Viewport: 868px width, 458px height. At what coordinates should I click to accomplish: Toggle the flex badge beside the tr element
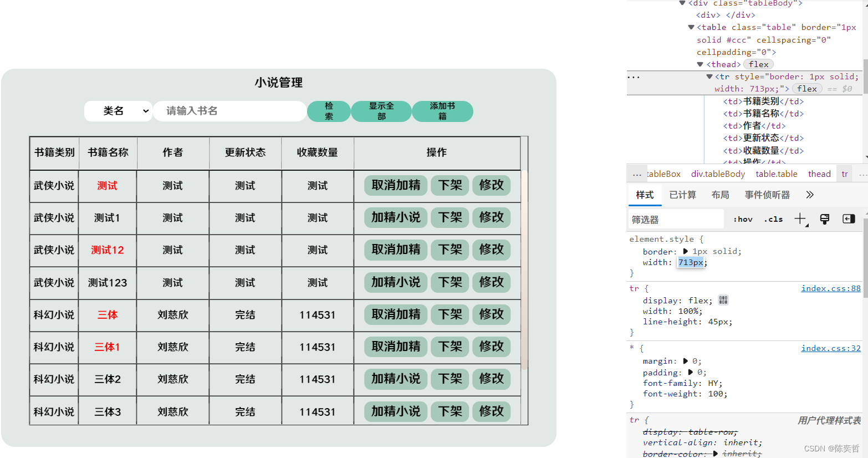(x=807, y=89)
